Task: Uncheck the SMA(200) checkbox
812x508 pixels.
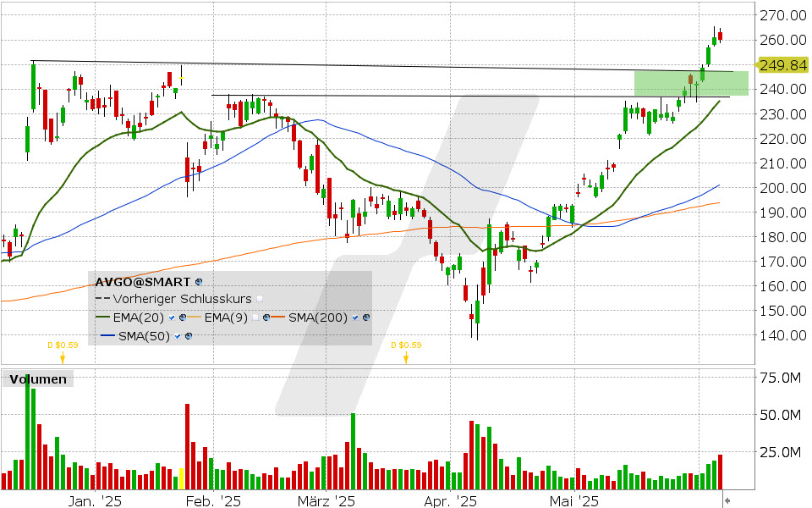Action: (355, 317)
